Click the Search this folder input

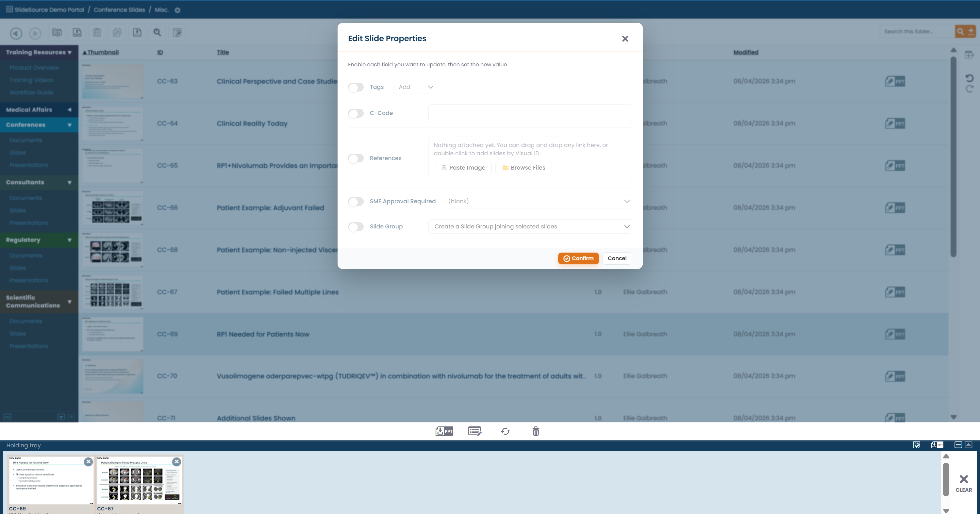(917, 32)
